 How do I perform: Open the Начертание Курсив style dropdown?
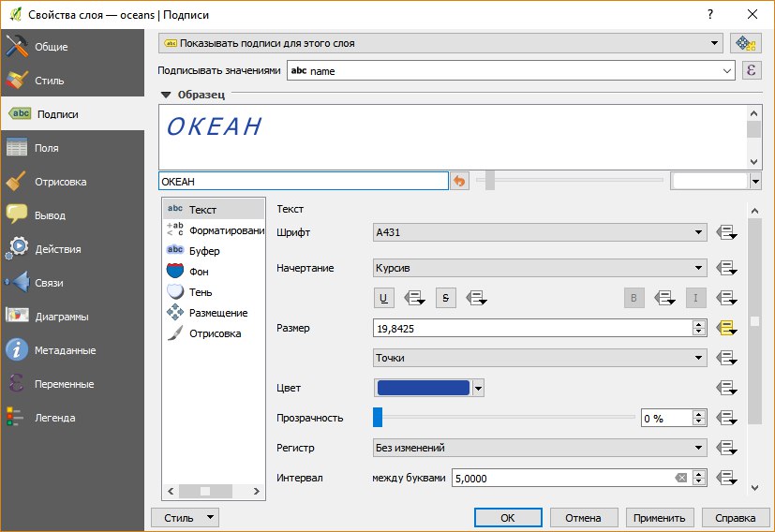click(539, 268)
